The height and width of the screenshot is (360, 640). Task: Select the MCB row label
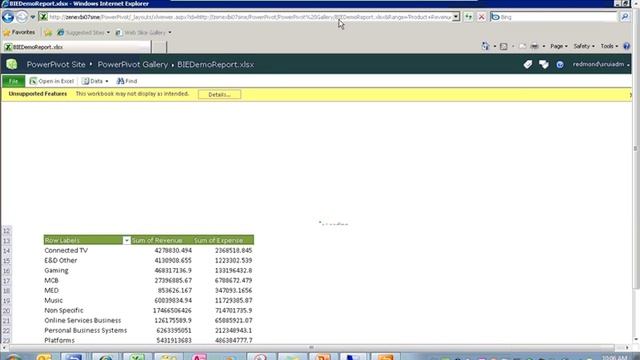point(51,280)
